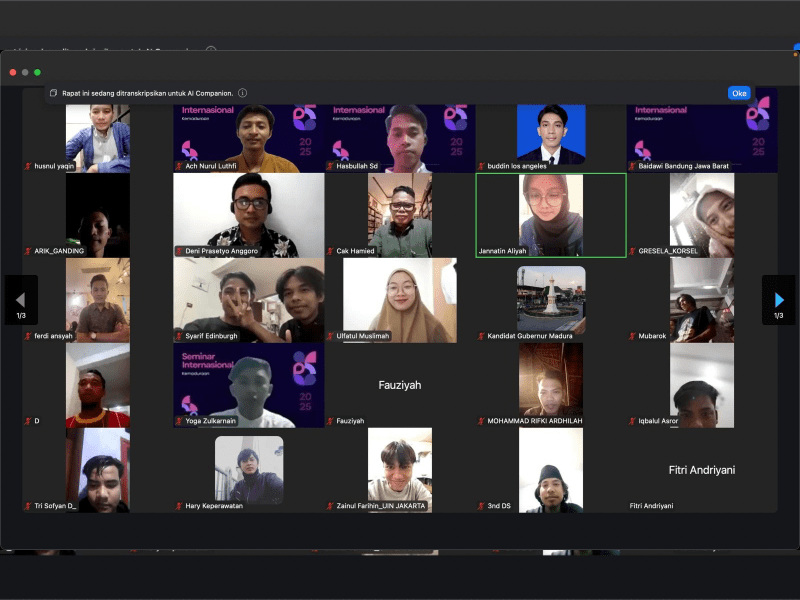Select Iqbalul Asror's video tile
800x600 pixels.
(x=702, y=385)
